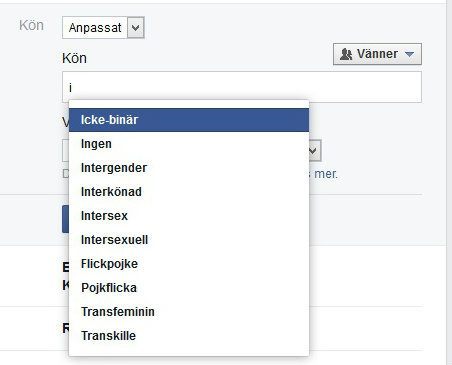
Task: Click the blue triangle on Vänner button
Action: point(409,54)
